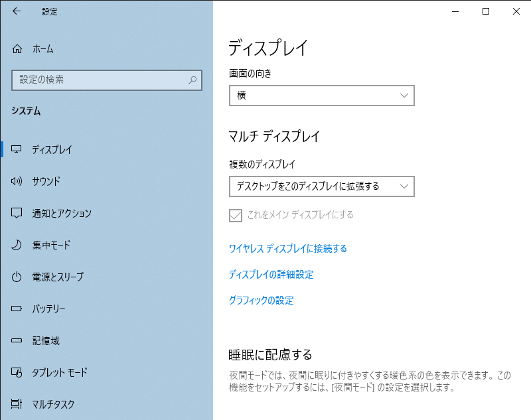Open 通知とアクション settings
The height and width of the screenshot is (420, 531).
(107, 213)
